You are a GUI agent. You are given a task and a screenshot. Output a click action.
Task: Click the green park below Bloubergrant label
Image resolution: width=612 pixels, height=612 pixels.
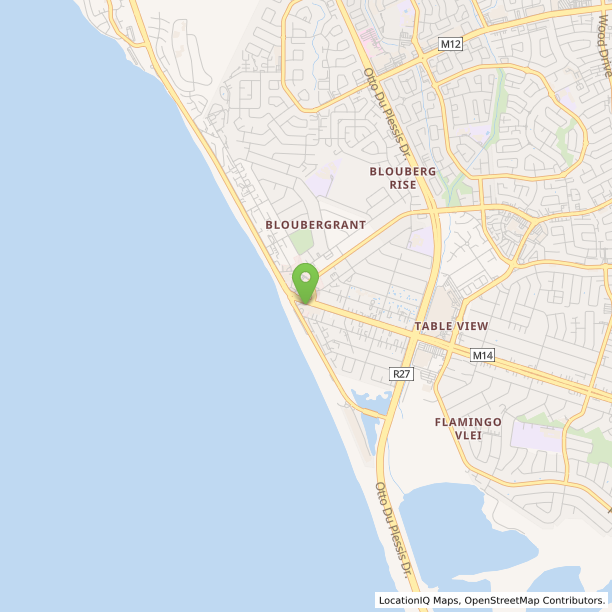(301, 242)
